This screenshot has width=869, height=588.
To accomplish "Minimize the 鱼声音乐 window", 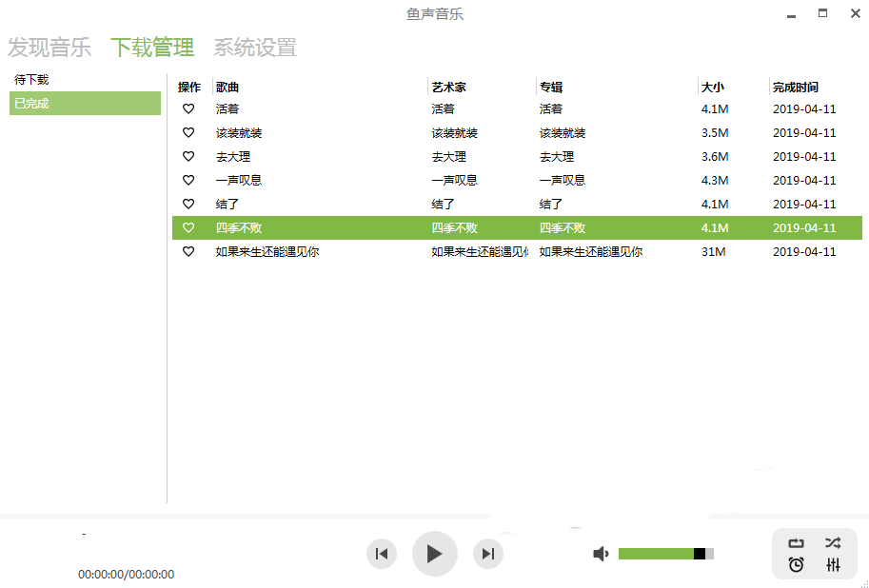I will tap(791, 14).
